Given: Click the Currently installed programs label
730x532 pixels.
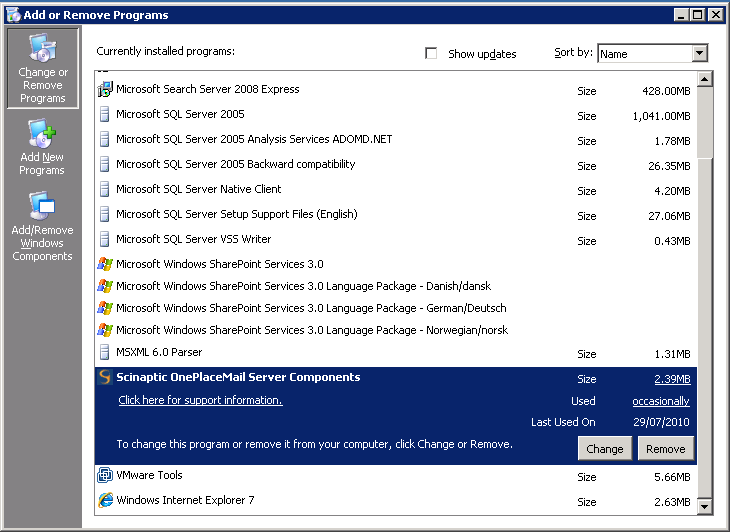Looking at the screenshot, I should pyautogui.click(x=165, y=51).
